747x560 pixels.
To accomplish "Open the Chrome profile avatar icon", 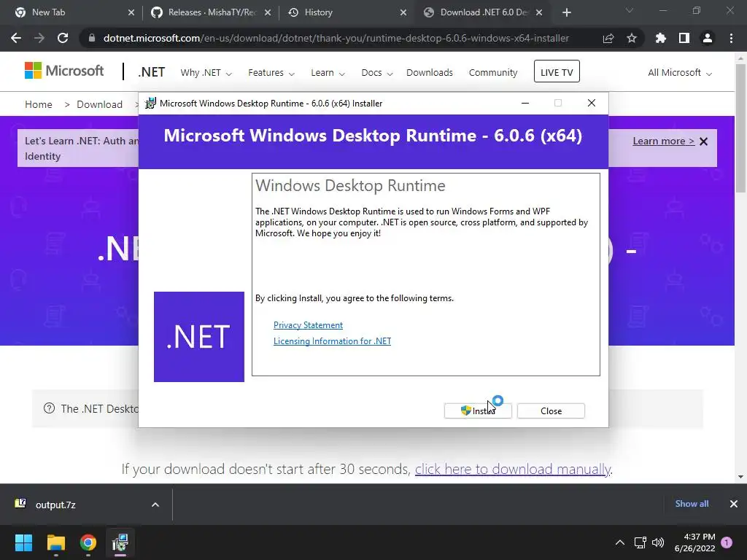I will click(x=708, y=38).
